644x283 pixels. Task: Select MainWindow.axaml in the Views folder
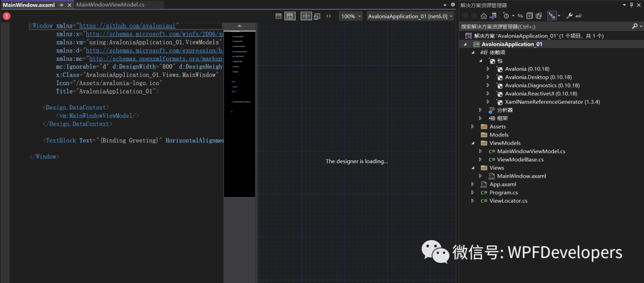click(x=521, y=176)
